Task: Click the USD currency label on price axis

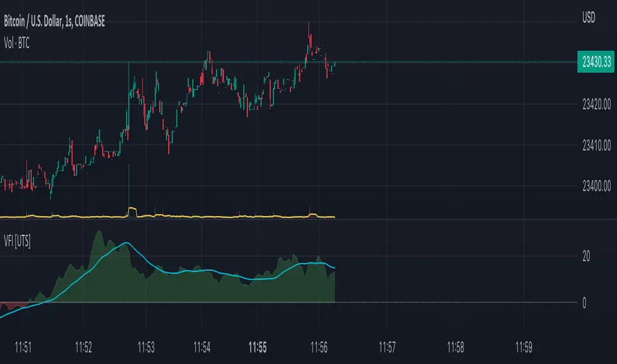Action: coord(589,17)
